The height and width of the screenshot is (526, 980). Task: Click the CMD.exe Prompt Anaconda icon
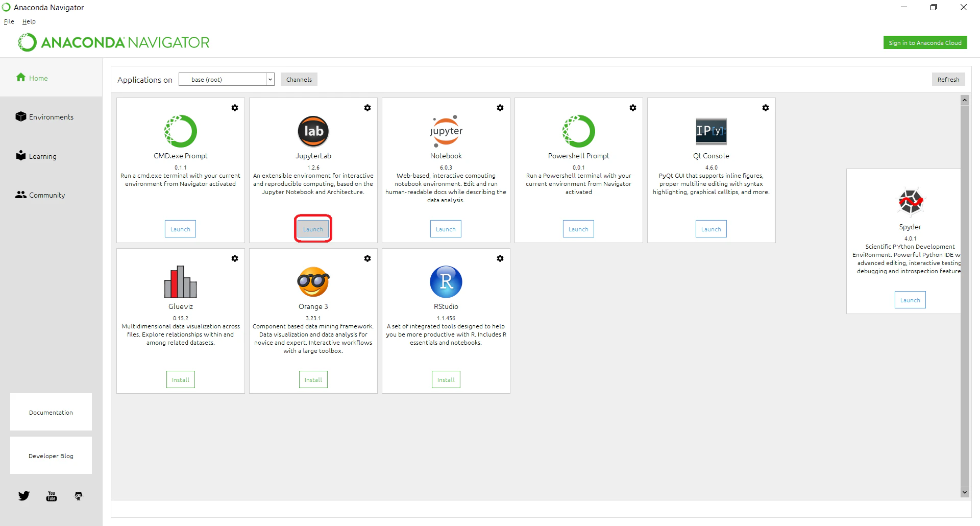(x=181, y=131)
